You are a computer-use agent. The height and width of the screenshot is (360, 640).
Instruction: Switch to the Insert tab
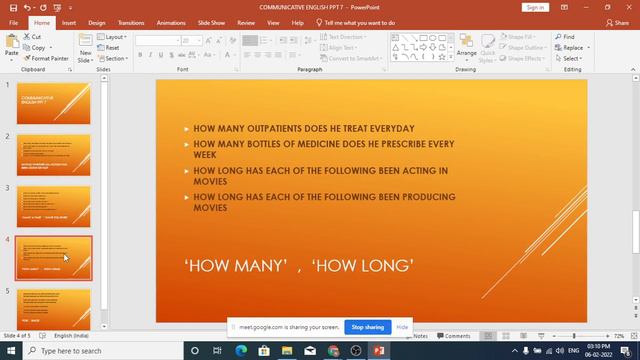coord(69,23)
